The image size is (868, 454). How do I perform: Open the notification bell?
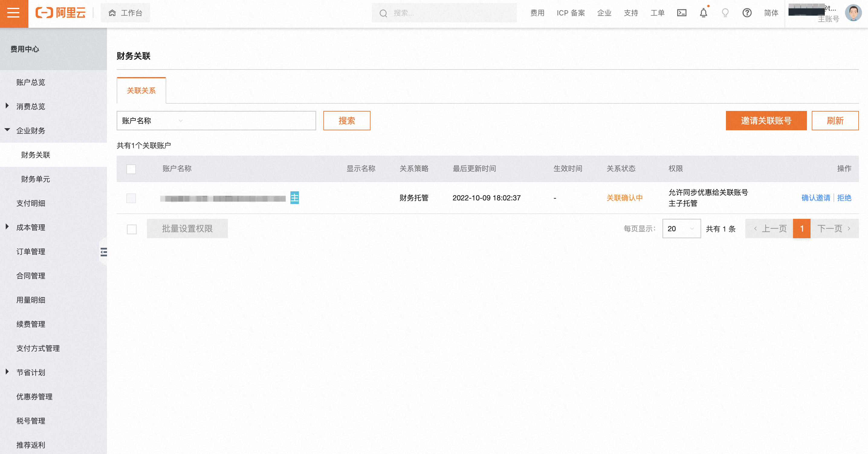point(703,13)
